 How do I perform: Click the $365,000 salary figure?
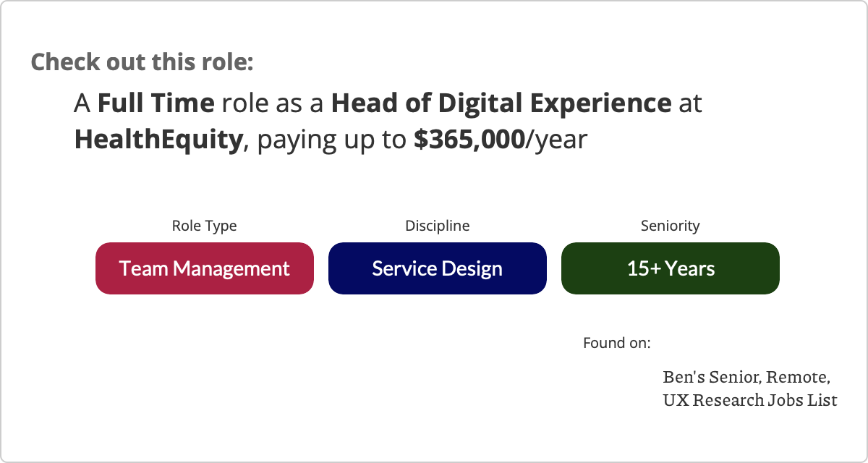tap(469, 140)
